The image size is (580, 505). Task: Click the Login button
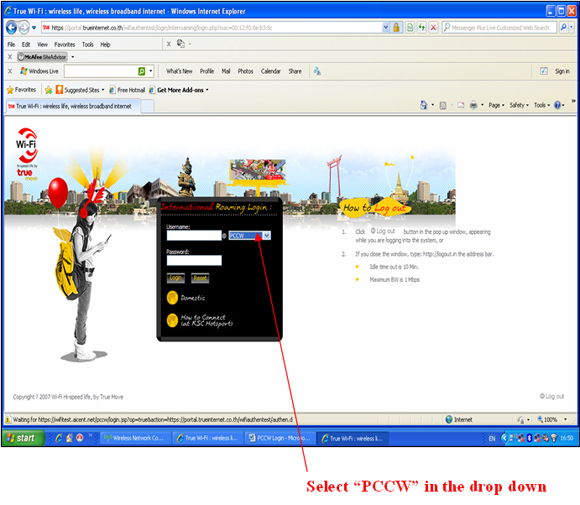(x=176, y=278)
